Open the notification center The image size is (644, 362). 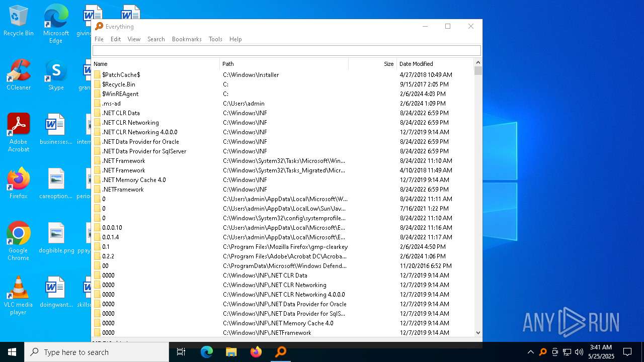[x=627, y=352]
